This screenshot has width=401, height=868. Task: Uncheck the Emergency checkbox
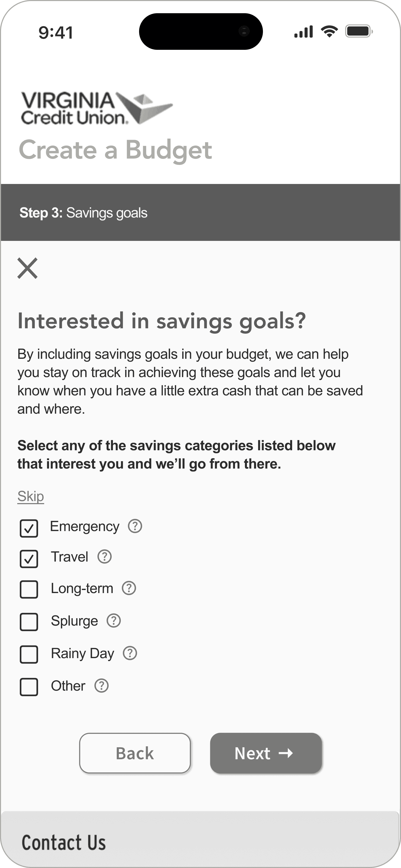coord(29,528)
